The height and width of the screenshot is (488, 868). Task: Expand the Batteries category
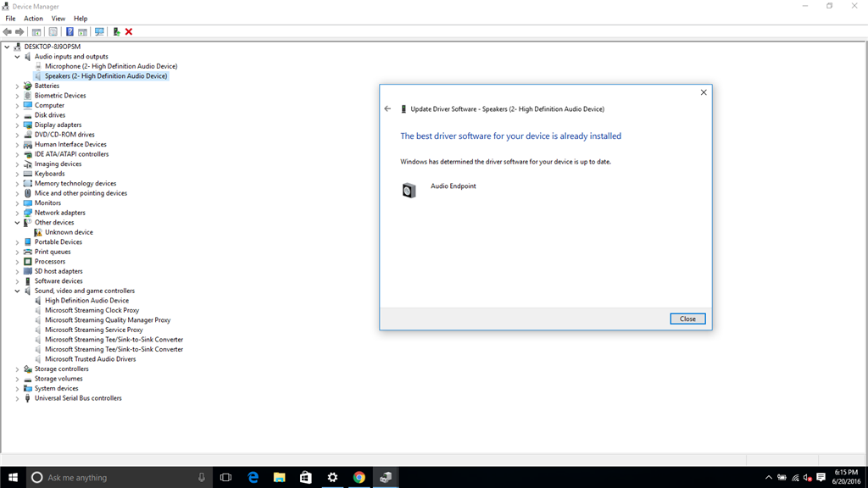click(17, 86)
